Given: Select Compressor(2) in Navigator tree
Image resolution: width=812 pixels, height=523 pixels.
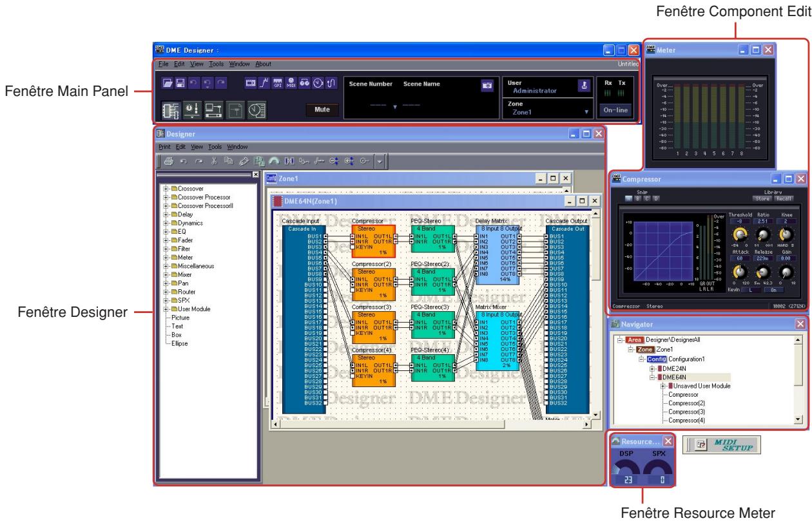Looking at the screenshot, I should 686,402.
